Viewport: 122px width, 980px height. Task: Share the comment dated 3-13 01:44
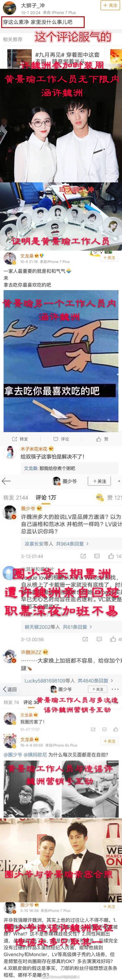tap(84, 556)
